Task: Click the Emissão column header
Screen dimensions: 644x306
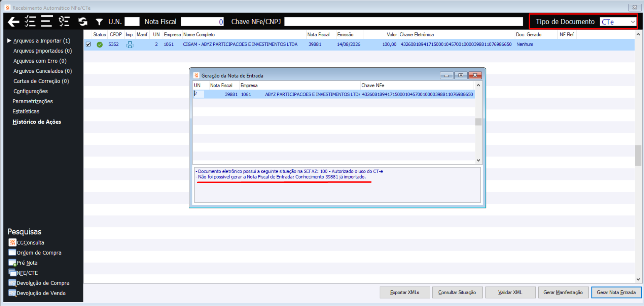Action: pos(350,34)
